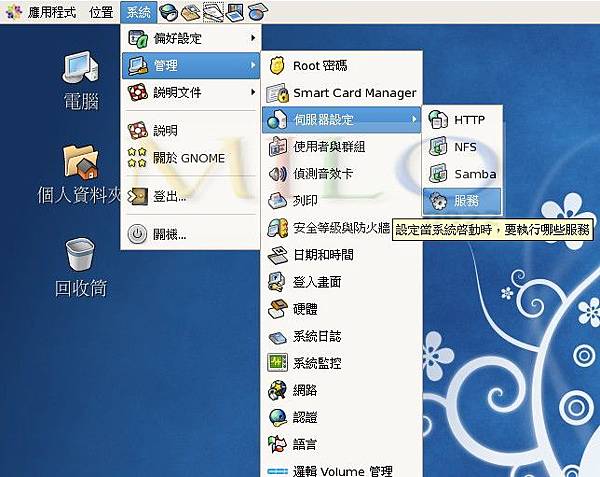The width and height of the screenshot is (600, 477).
Task: Open HTTP server configuration
Action: point(462,120)
